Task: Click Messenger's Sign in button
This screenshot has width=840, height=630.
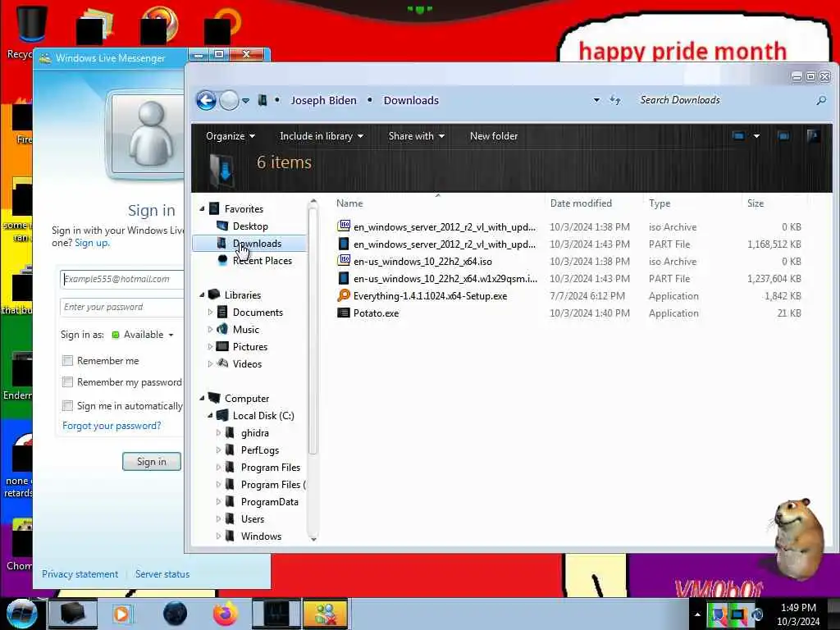Action: click(x=152, y=462)
